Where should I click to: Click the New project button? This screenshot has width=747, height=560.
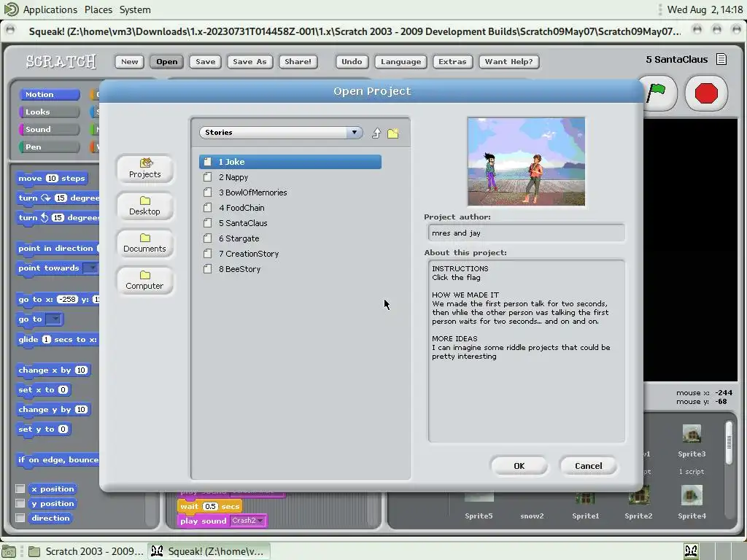click(130, 61)
